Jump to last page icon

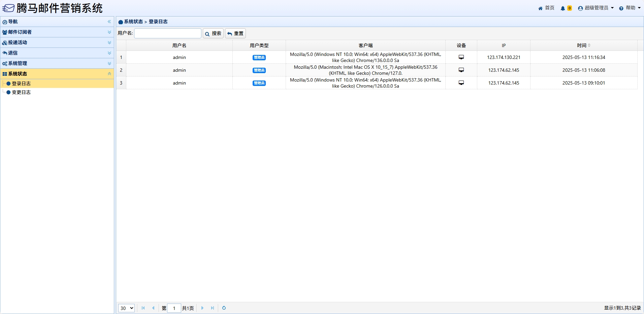213,308
